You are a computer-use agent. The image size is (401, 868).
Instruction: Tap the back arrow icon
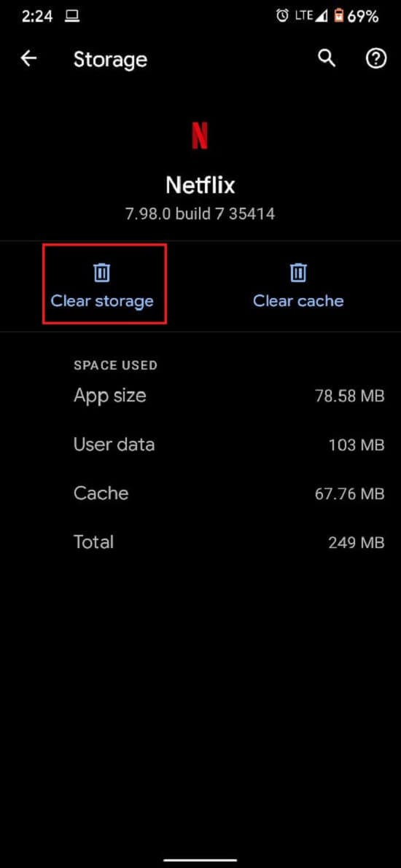(28, 59)
